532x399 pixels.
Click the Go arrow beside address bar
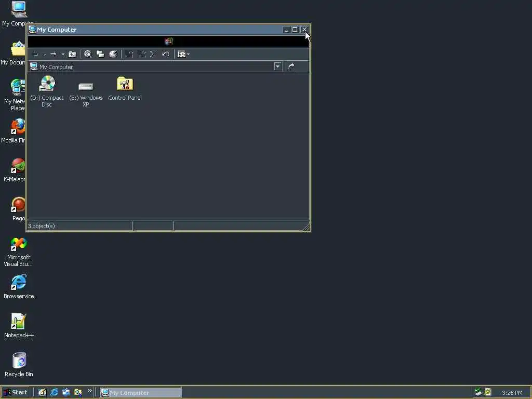291,66
